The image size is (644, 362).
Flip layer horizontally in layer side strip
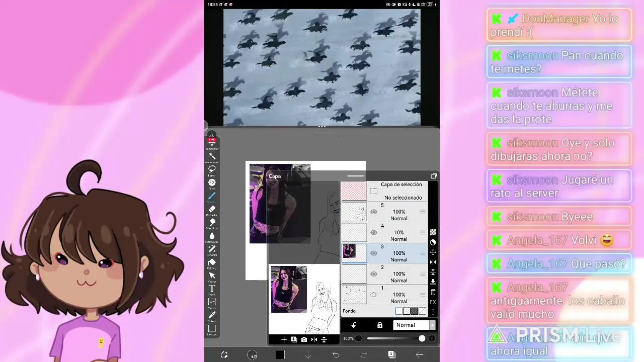(433, 262)
